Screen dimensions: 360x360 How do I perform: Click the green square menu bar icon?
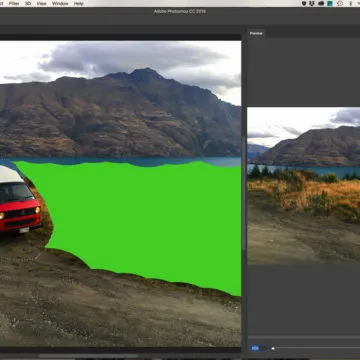tap(330, 3)
